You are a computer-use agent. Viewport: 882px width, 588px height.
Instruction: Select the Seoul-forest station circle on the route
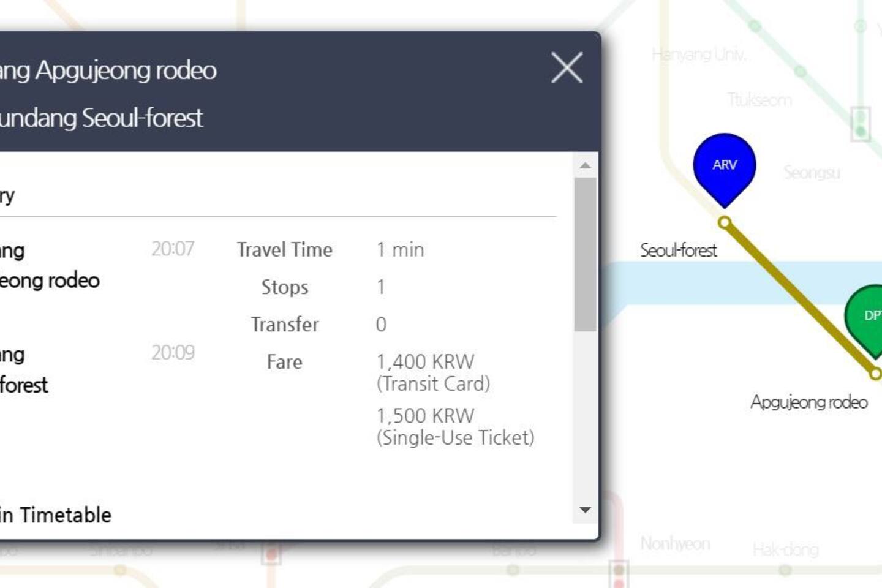click(x=725, y=222)
